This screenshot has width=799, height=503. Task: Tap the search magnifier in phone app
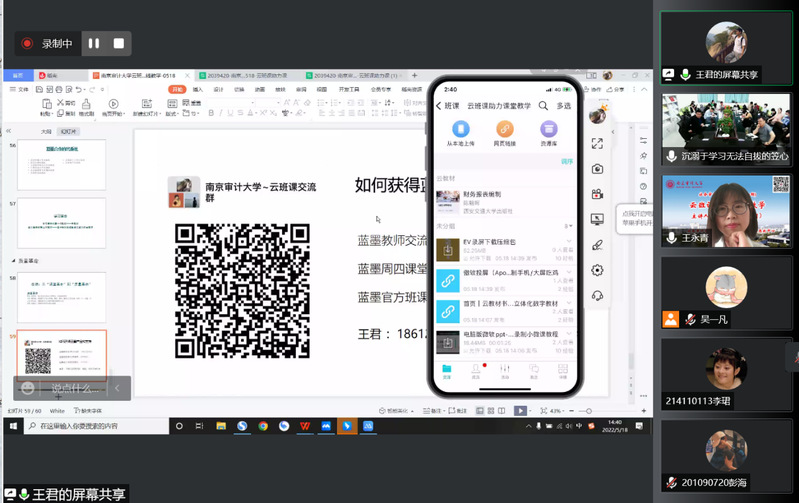pos(543,106)
